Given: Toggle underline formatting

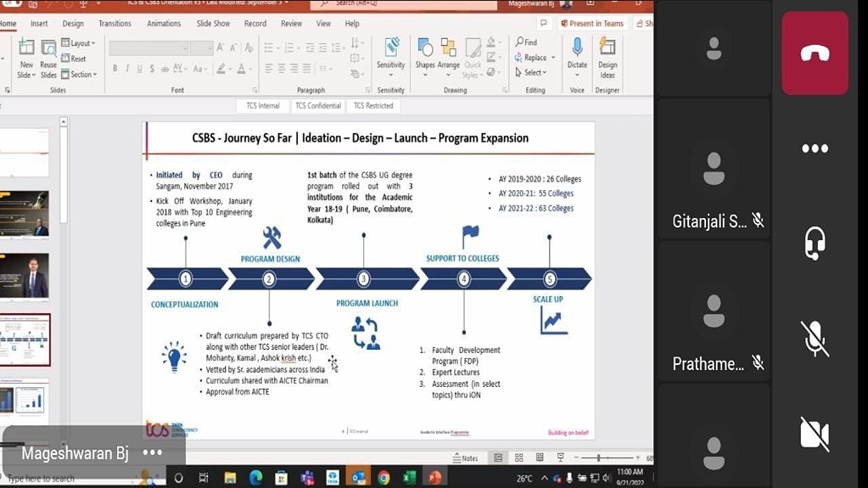Looking at the screenshot, I should pos(139,69).
